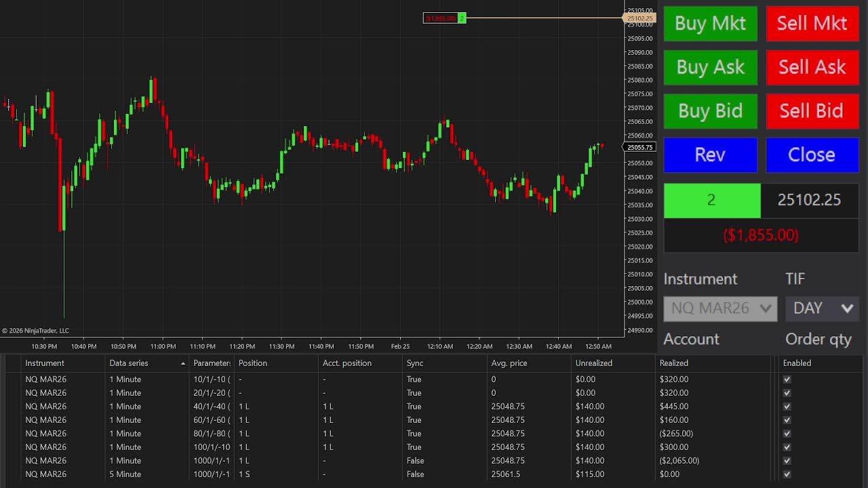Reverse position with the Rev button
Screen dimensions: 868x488
710,155
